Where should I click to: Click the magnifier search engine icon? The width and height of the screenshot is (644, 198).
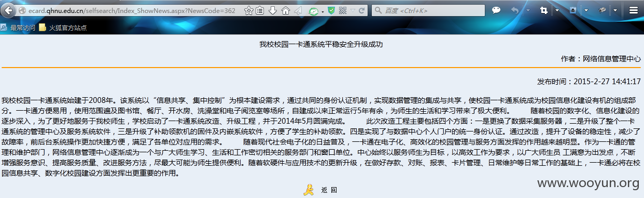click(379, 10)
